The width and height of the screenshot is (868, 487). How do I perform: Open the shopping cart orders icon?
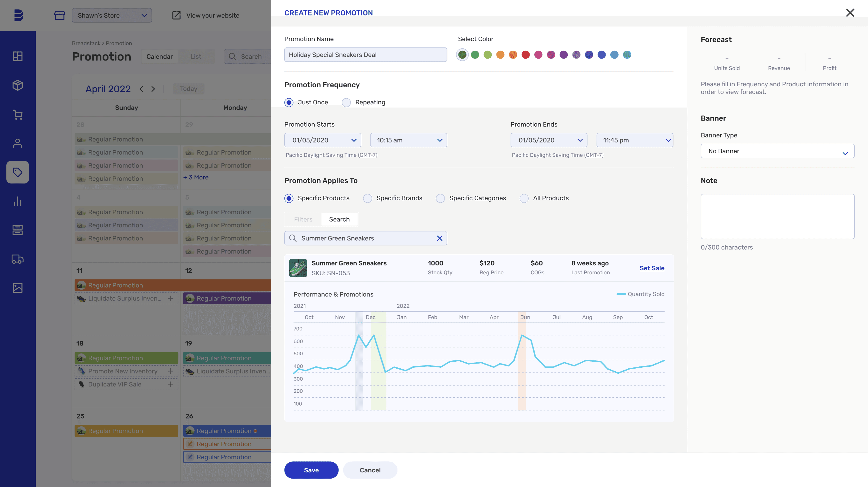(x=18, y=115)
